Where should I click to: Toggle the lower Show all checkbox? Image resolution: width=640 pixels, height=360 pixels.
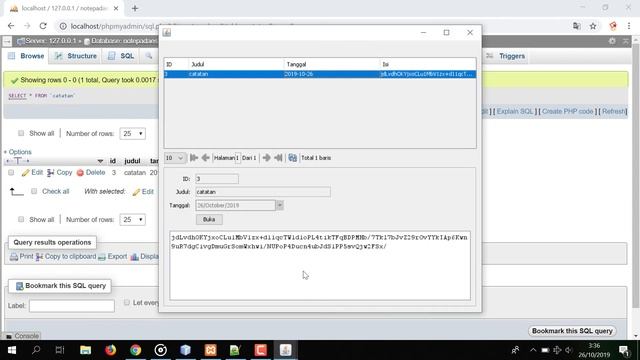tap(21, 220)
